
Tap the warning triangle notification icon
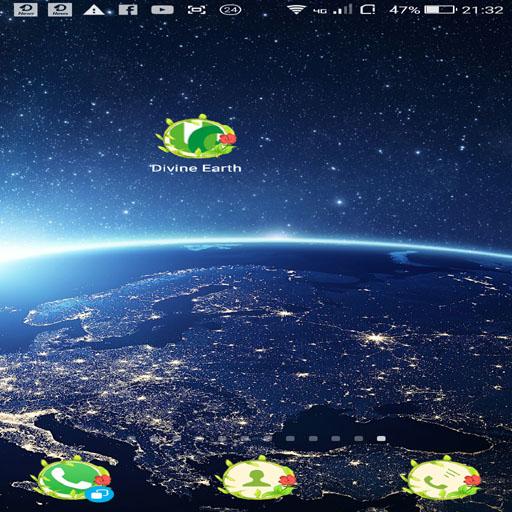[94, 10]
